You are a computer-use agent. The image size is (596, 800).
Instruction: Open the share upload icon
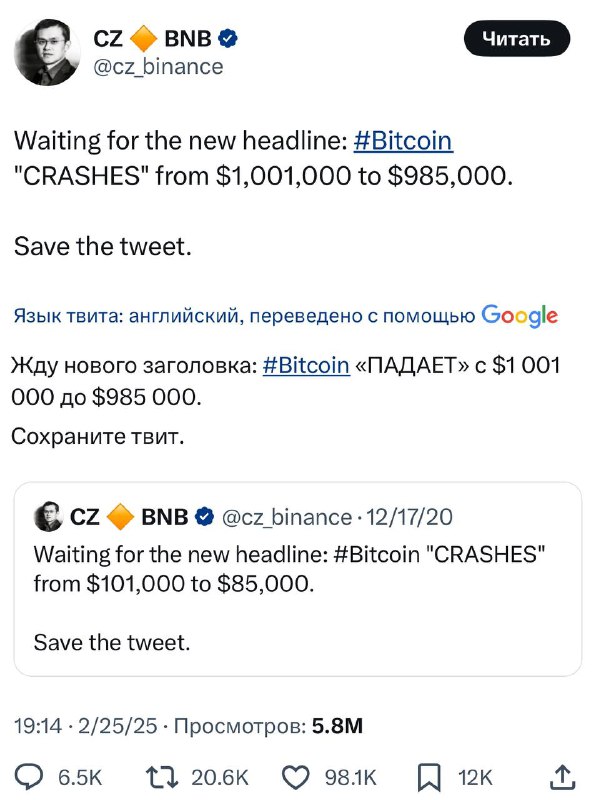tap(563, 778)
